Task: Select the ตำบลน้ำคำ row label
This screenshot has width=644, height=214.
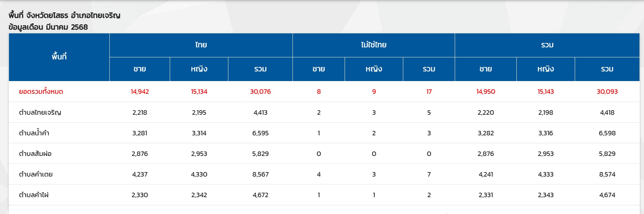Action: click(x=34, y=133)
